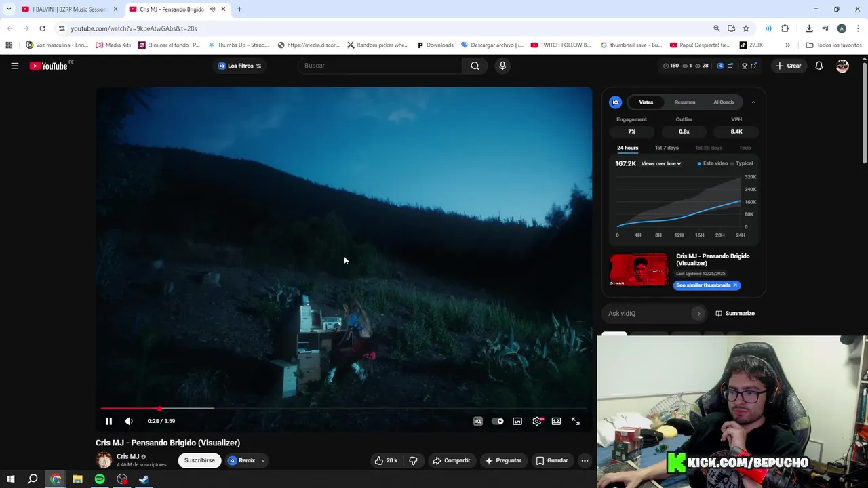Open the Downloads bookmark

coord(435,45)
